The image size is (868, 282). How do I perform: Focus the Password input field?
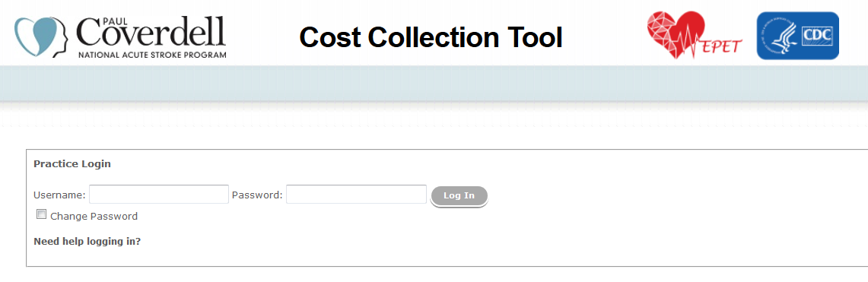pos(356,194)
